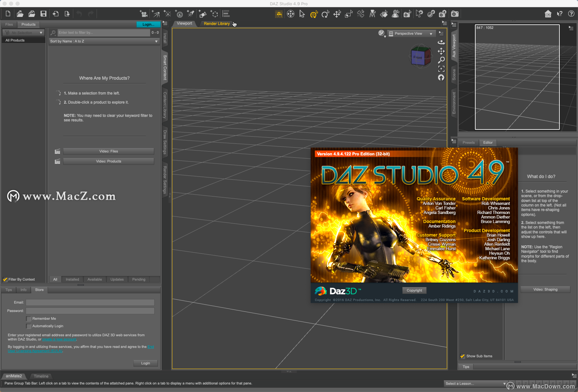Switch to the Files tab
This screenshot has width=578, height=392.
tap(9, 24)
